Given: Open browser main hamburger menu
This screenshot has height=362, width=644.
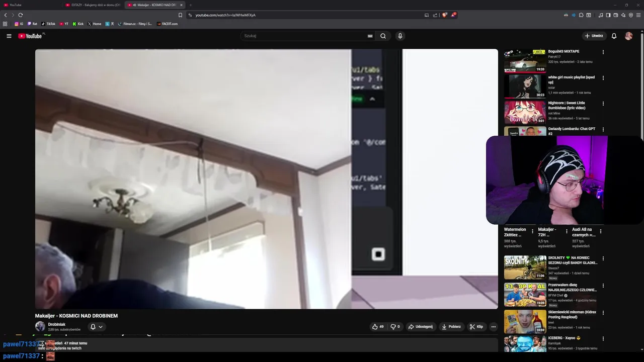Looking at the screenshot, I should tap(638, 15).
